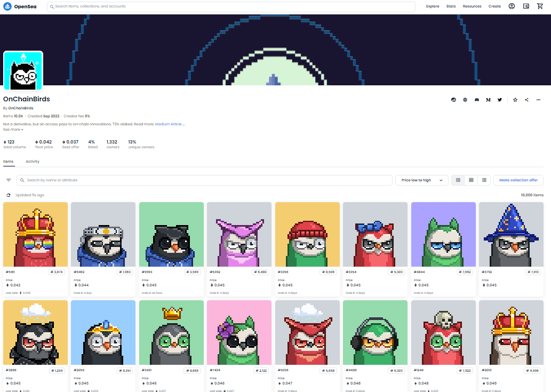Open bird #4844 on purple background
The width and height of the screenshot is (551, 392).
[443, 234]
